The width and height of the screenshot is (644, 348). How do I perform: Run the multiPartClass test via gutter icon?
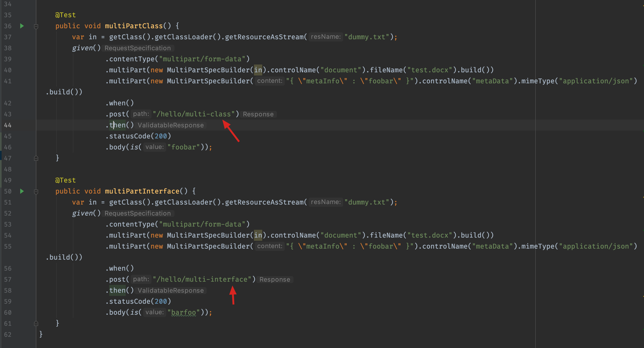click(22, 26)
